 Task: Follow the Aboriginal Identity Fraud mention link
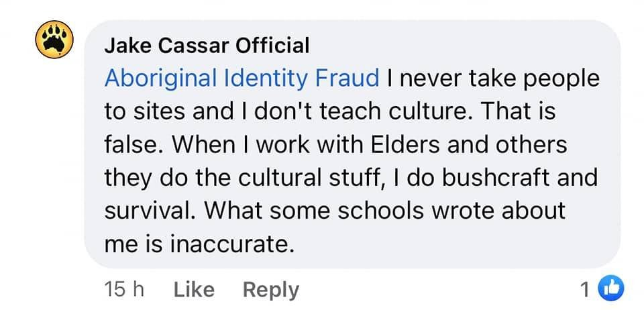click(x=241, y=79)
